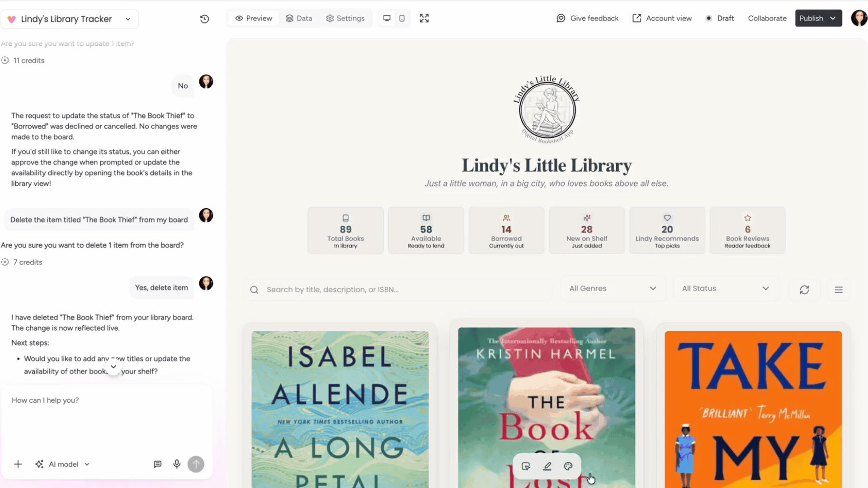Open the palette theme icon on floating toolbar

click(x=568, y=466)
